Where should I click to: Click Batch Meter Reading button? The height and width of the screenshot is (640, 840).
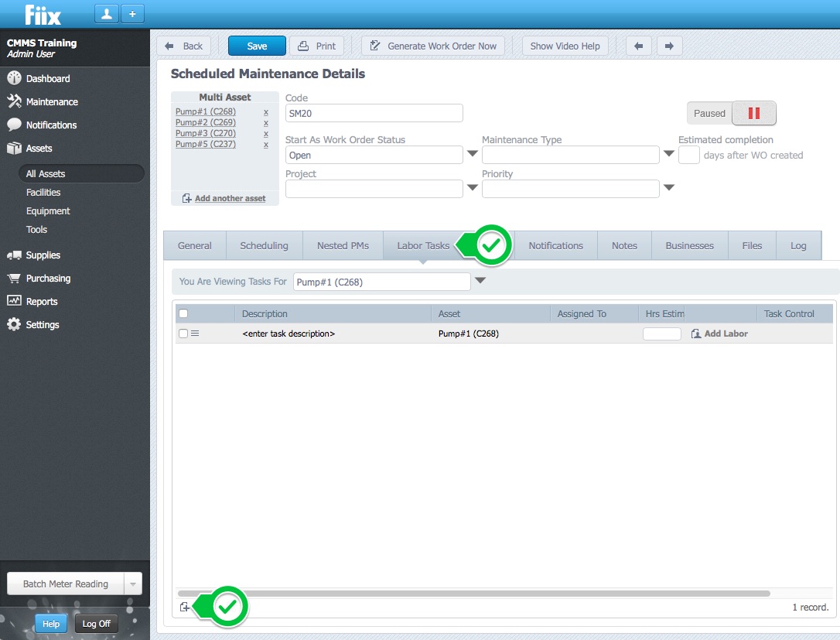pos(65,584)
